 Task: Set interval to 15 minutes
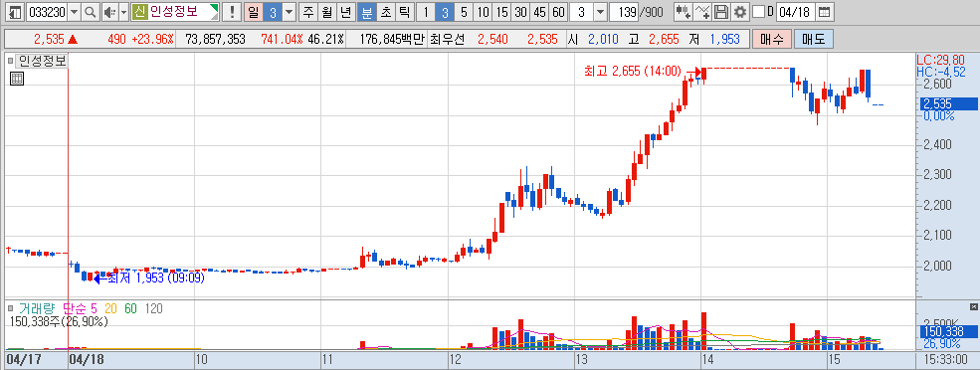pyautogui.click(x=501, y=11)
